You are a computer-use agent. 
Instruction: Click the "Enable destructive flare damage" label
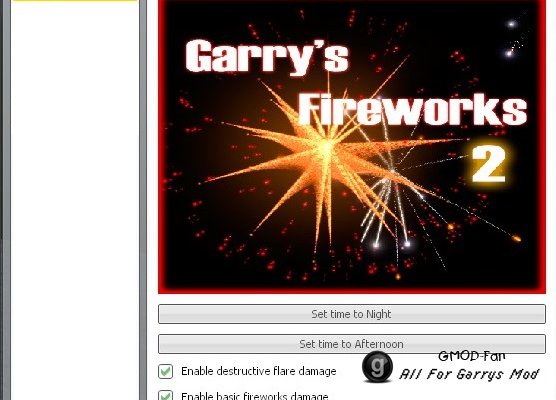tap(258, 371)
